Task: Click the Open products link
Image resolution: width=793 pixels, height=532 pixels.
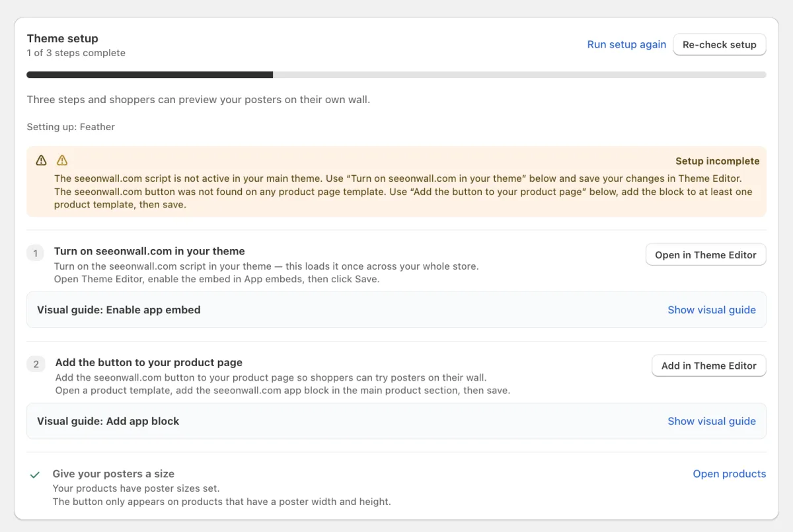Action: 730,474
